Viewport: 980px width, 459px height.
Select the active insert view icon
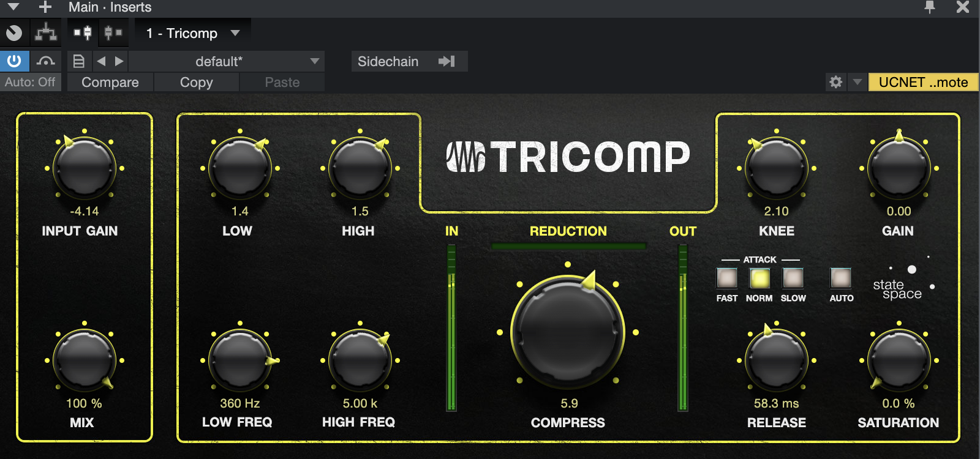[83, 33]
